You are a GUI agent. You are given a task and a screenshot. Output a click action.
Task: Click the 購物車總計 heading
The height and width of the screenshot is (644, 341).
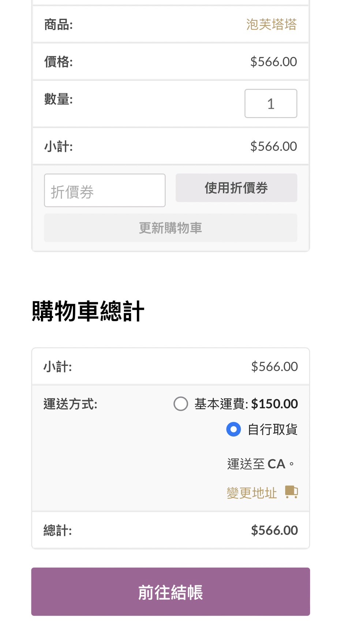88,311
